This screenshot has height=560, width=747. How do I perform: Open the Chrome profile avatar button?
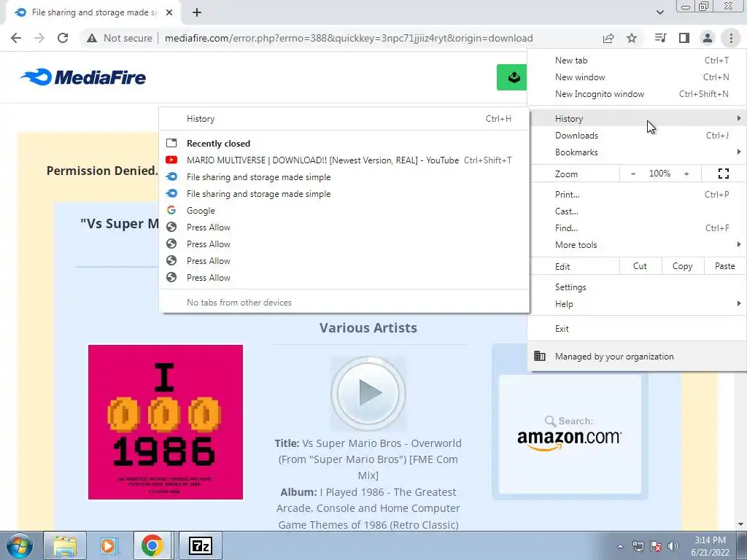coord(708,38)
